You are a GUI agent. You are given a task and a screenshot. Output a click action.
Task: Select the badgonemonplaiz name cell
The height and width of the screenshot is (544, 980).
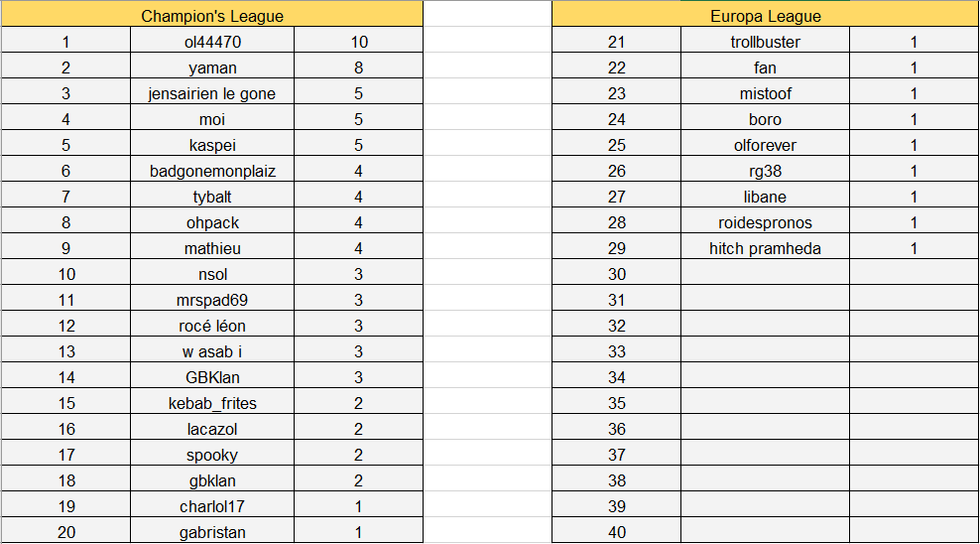212,171
